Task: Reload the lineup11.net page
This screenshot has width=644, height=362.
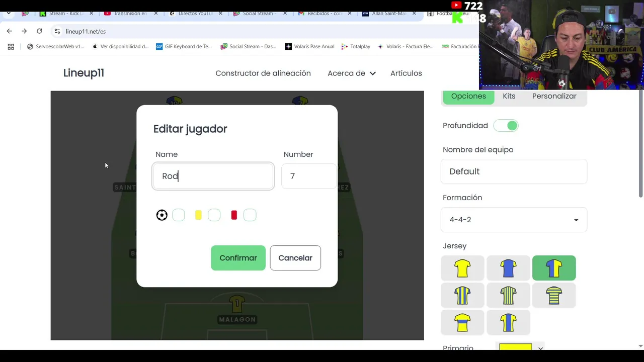Action: coord(39,31)
